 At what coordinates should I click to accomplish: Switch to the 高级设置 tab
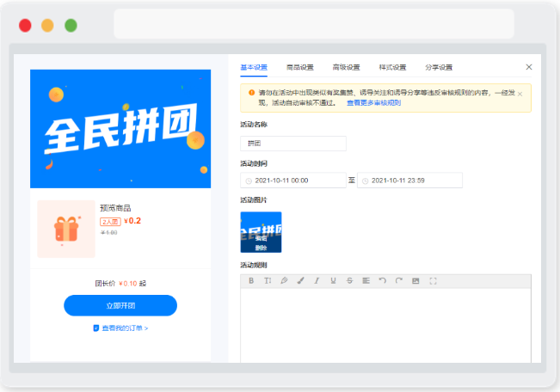[x=346, y=67]
